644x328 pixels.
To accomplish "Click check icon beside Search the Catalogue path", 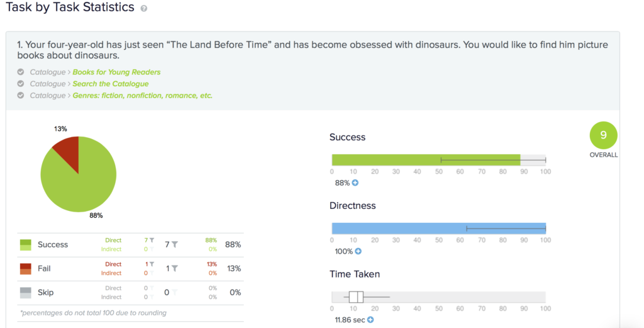I will (x=21, y=84).
